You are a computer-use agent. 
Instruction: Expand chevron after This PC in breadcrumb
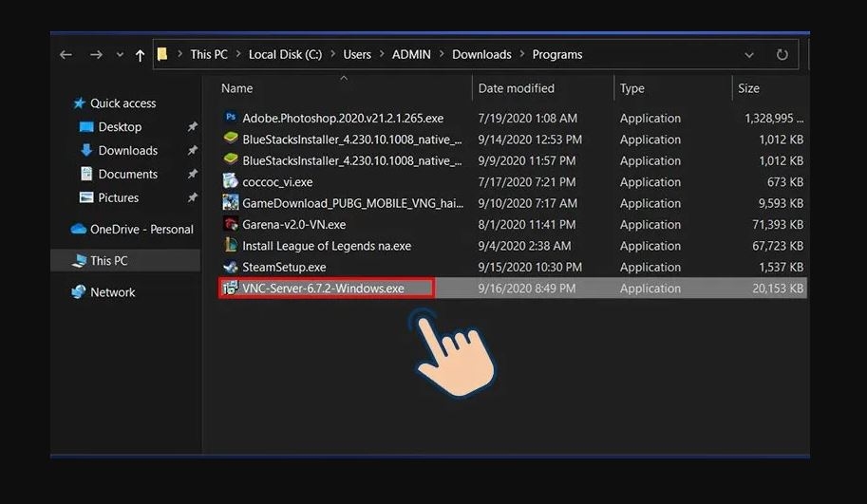pos(238,54)
